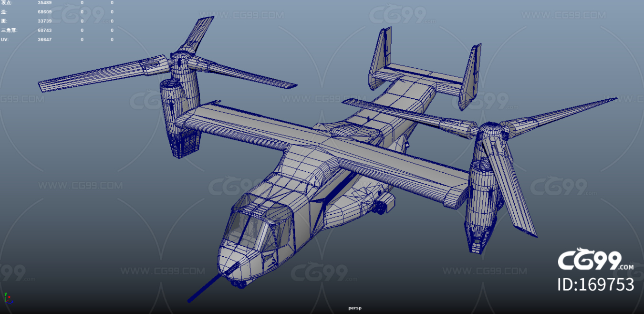Click the triangle count value 60743
The height and width of the screenshot is (314, 644).
click(x=45, y=30)
